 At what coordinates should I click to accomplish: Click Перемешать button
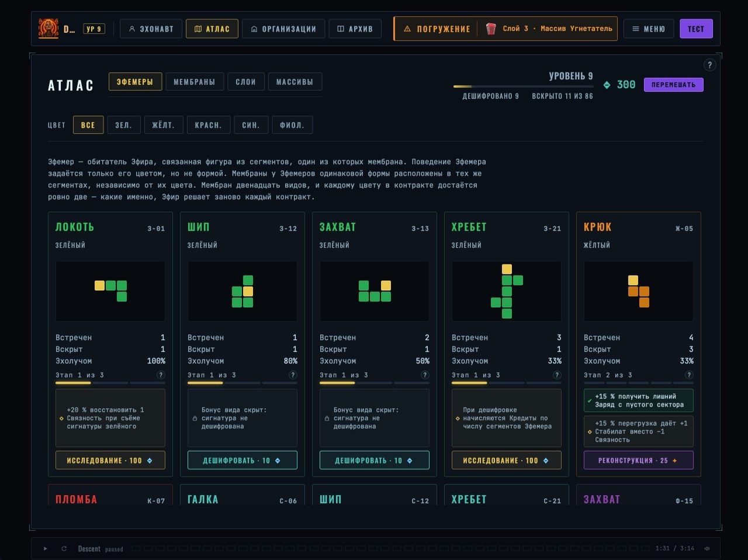point(673,85)
